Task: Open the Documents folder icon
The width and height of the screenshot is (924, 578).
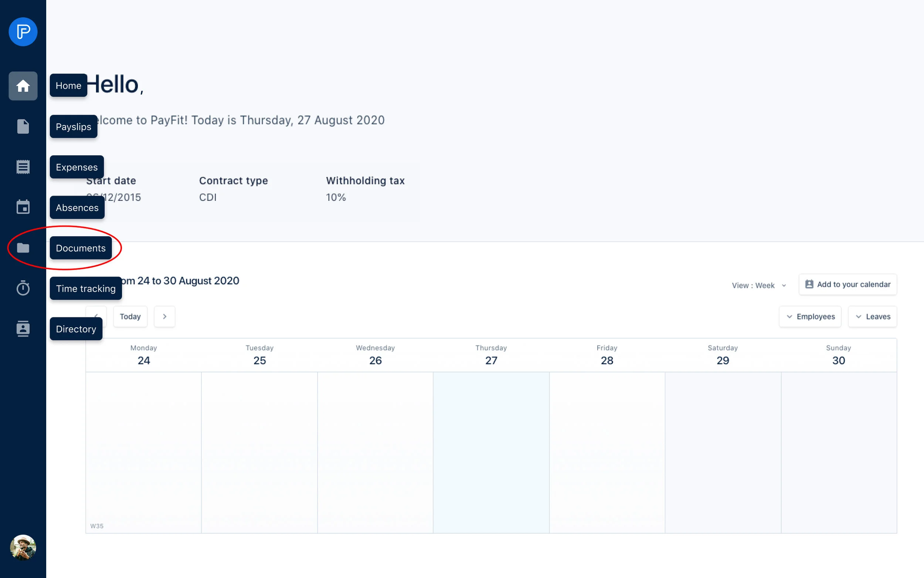Action: (23, 248)
